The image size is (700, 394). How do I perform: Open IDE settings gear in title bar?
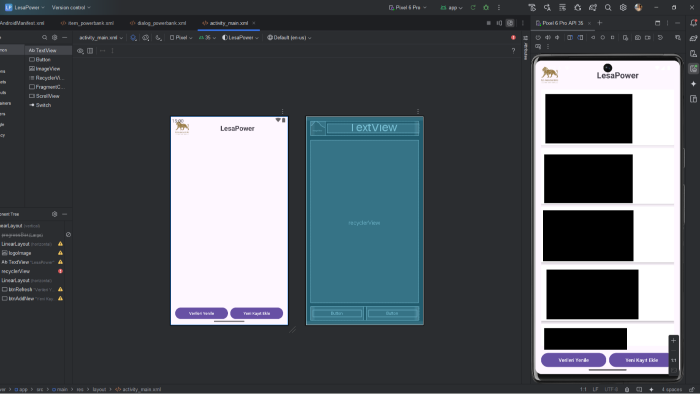pos(623,8)
